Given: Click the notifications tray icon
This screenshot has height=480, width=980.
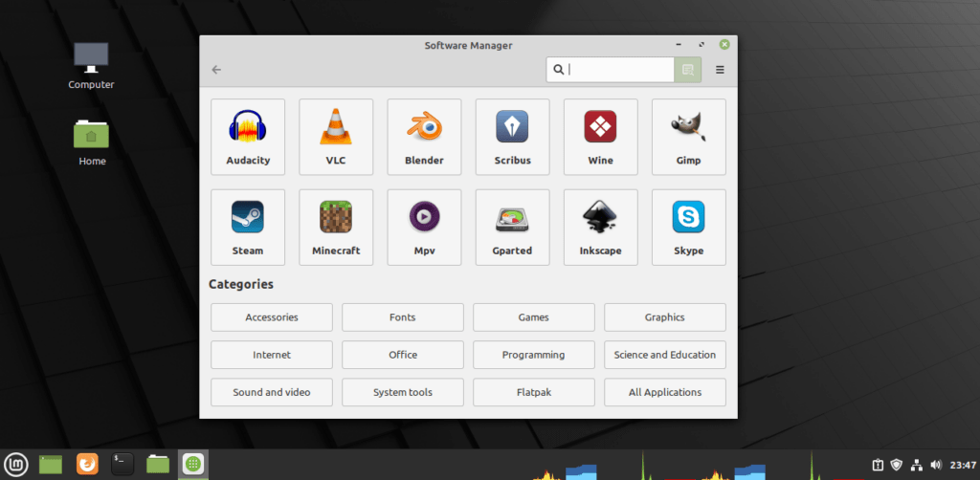Looking at the screenshot, I should [878, 465].
